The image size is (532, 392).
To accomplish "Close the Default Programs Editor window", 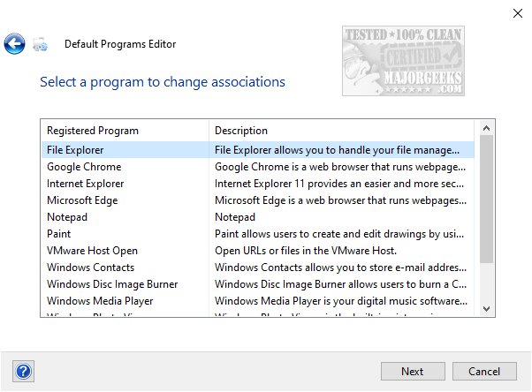I will (517, 13).
